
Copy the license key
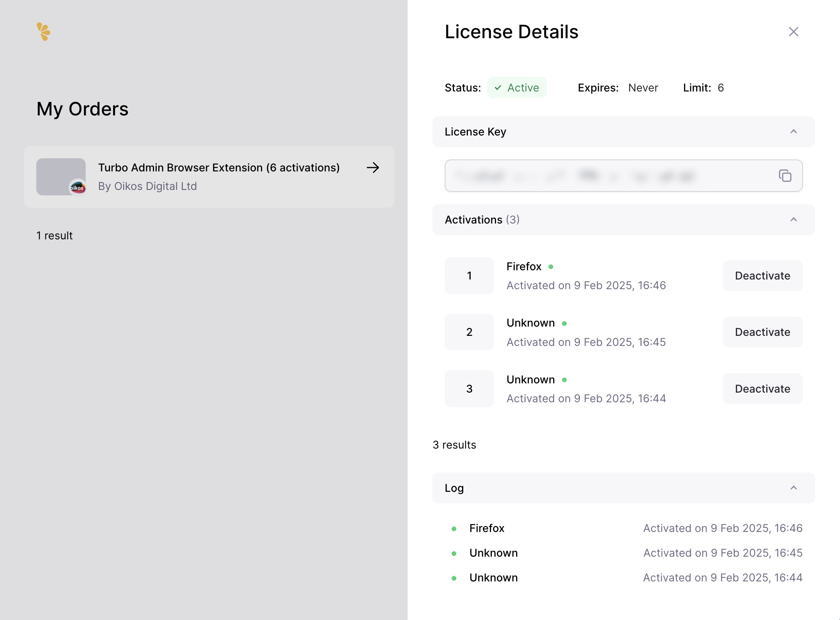point(785,176)
